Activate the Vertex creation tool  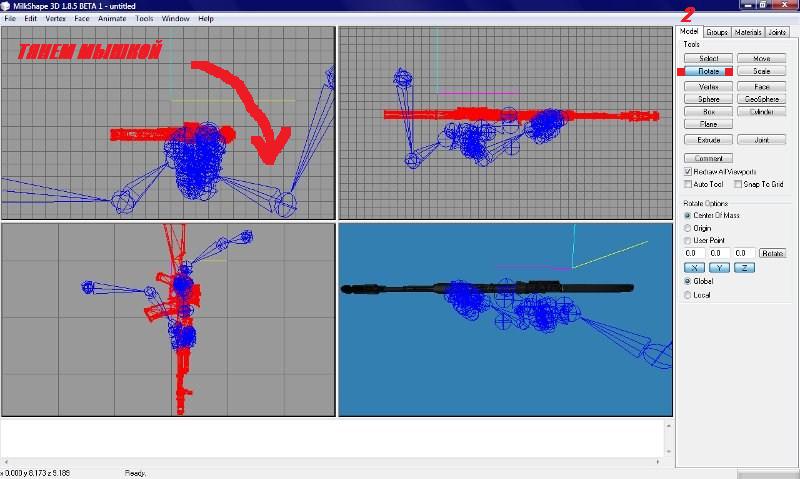tap(708, 87)
